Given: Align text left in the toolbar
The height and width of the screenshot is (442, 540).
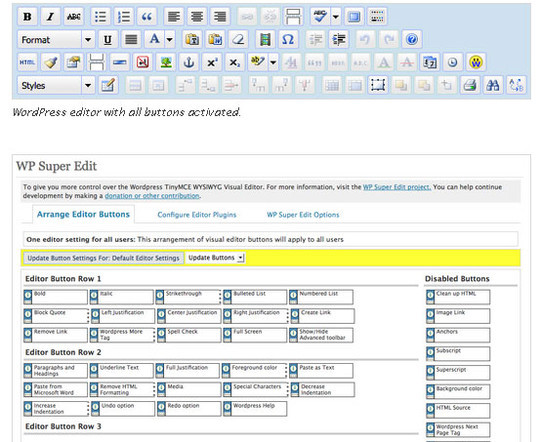Looking at the screenshot, I should [x=174, y=16].
